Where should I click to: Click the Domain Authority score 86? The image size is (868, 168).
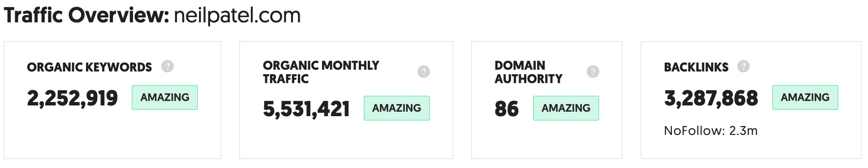pyautogui.click(x=507, y=109)
